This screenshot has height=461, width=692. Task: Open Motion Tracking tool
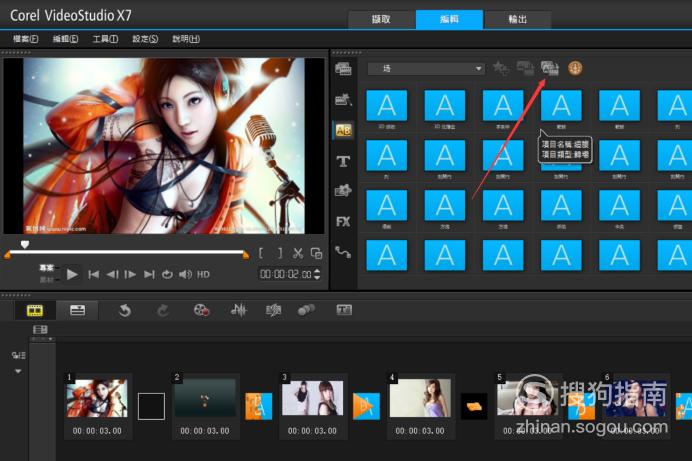coord(306,310)
